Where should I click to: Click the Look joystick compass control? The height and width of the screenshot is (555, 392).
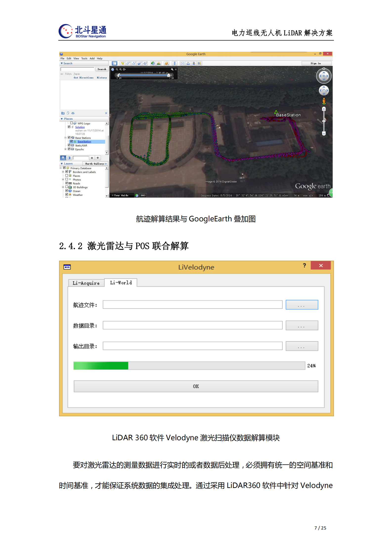pos(324,76)
